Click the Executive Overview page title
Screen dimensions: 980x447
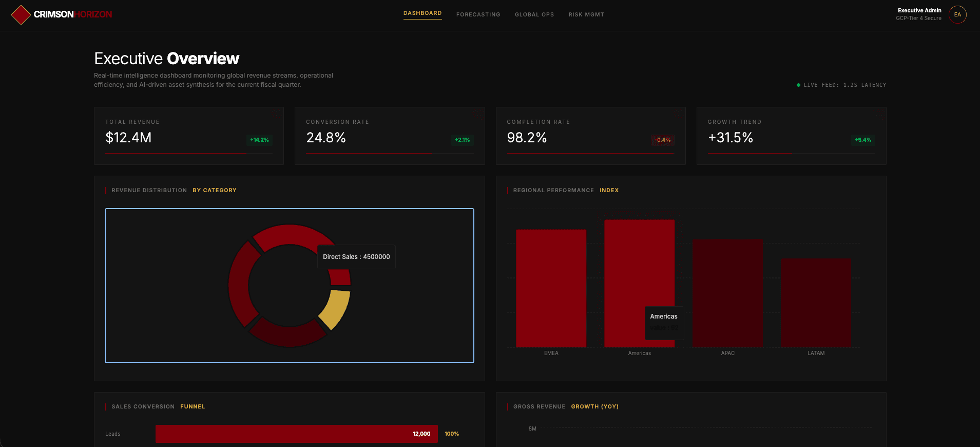pos(167,59)
